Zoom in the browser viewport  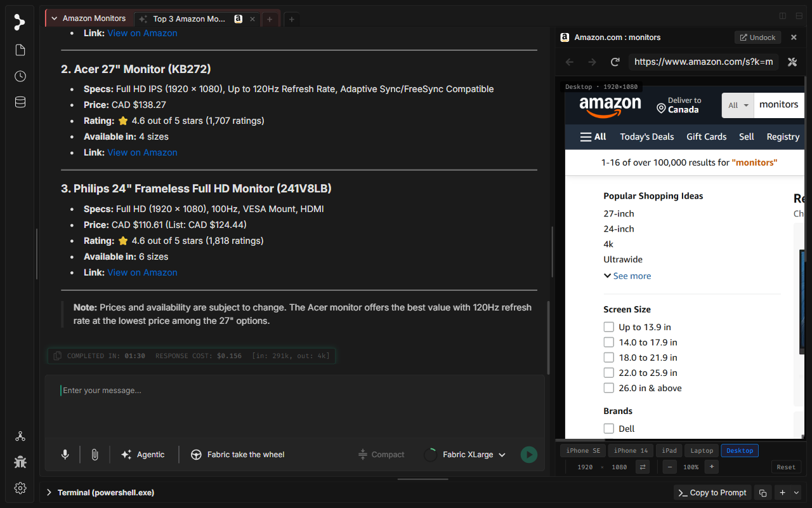[712, 467]
